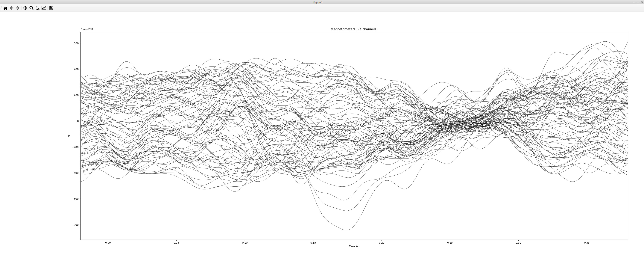The image size is (644, 261).
Task: Go forward to next view
Action: (x=17, y=8)
